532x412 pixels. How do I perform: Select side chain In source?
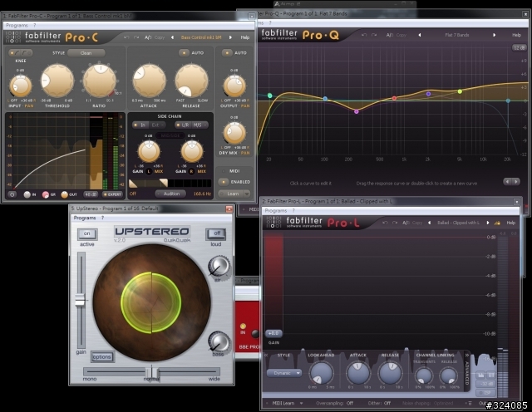tap(140, 125)
